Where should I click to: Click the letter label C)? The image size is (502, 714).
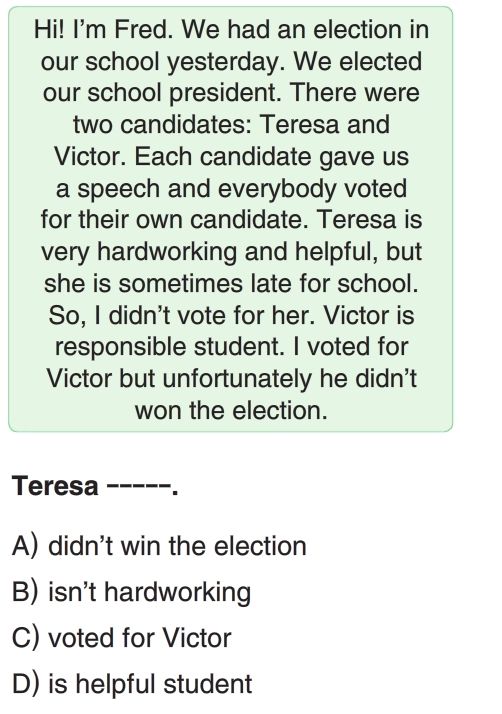(26, 638)
